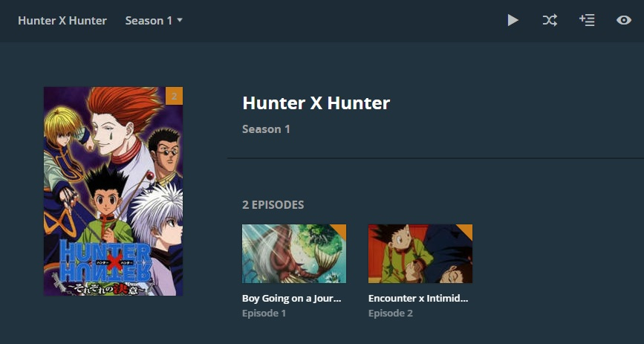Play Season 1 with the play icon

513,20
